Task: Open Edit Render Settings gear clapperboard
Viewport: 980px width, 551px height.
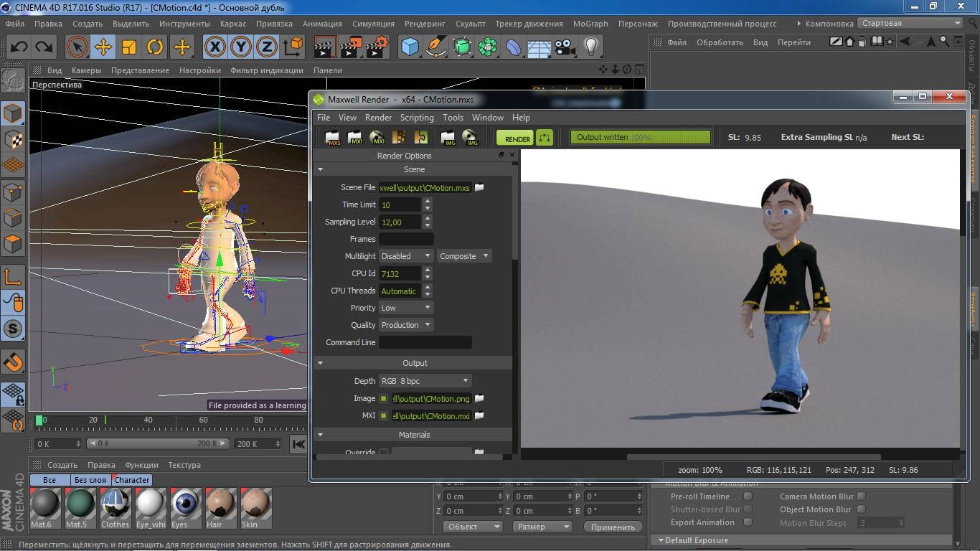Action: (377, 47)
